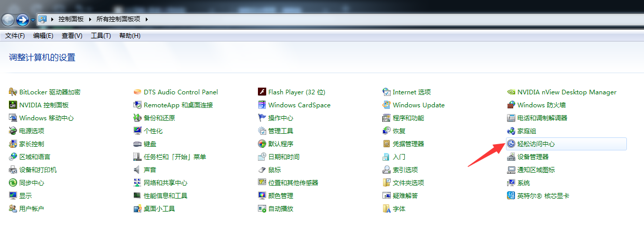Click the 设备和打印机 icon
This screenshot has width=644, height=238.
(x=13, y=170)
